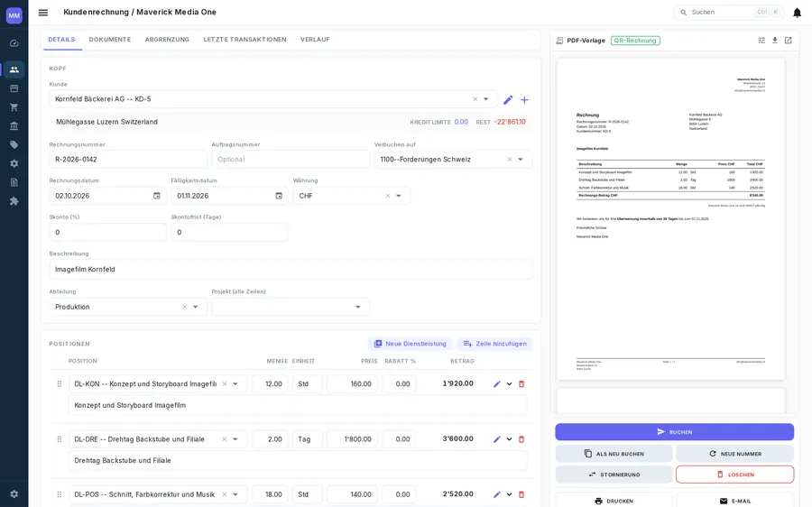812x507 pixels.
Task: Click the Neue Nummer button
Action: click(734, 454)
